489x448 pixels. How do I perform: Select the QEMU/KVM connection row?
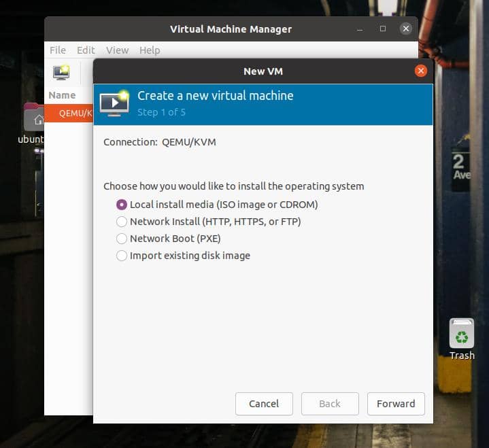pos(69,114)
